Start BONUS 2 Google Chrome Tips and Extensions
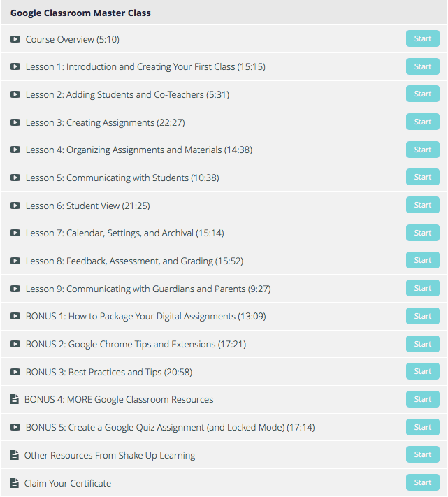Screen dimensions: 448x497 coord(423,344)
